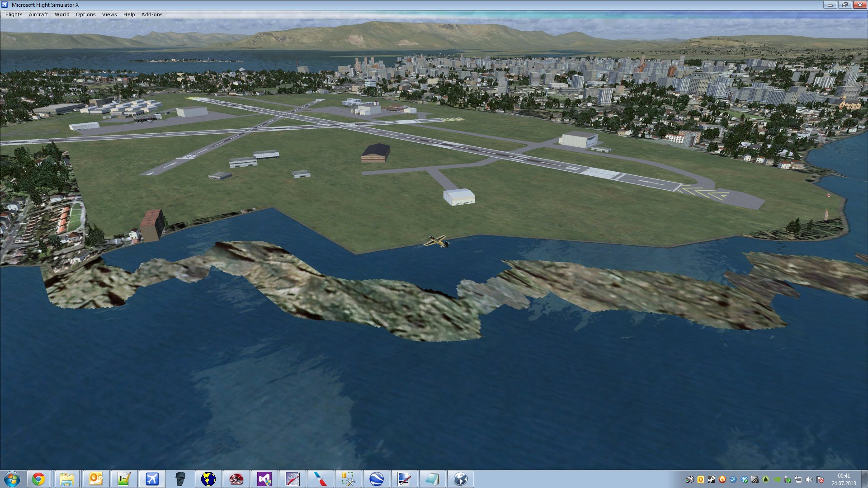Open Visual Studio from the taskbar
Screen dimensions: 868x488
(x=264, y=479)
